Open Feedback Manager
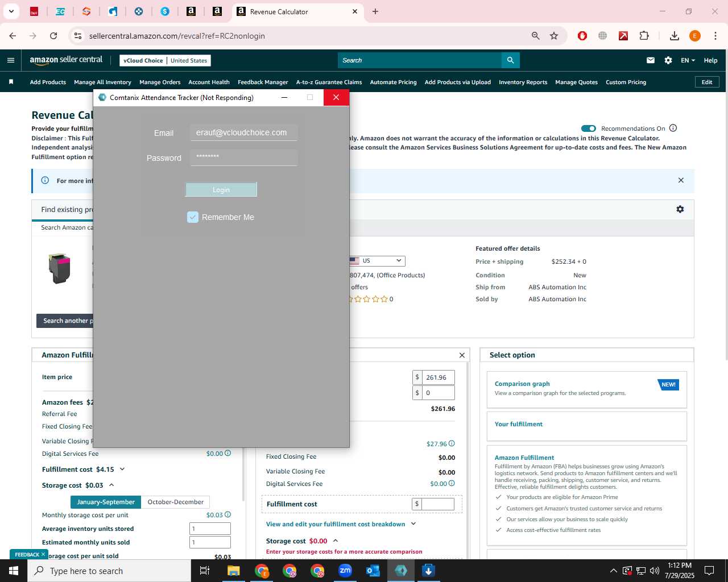This screenshot has width=728, height=582. point(263,82)
